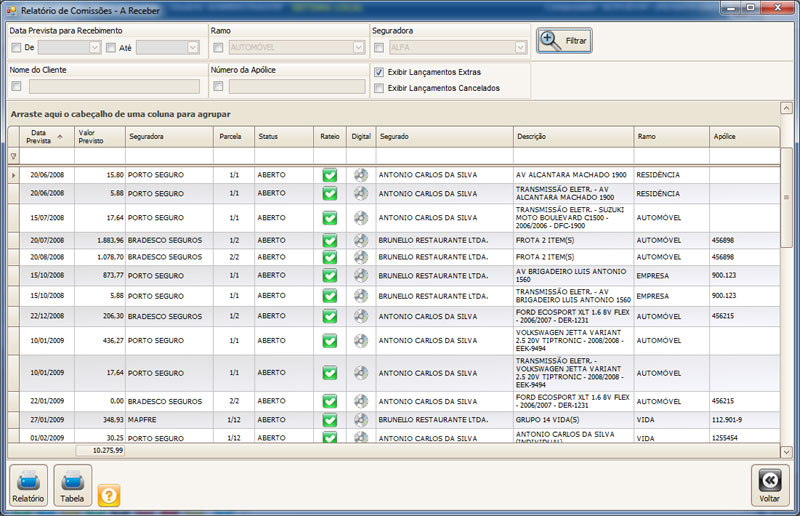Screen dimensions: 800x516
Task: Enable the Número da Apólice checkbox
Action: click(218, 86)
